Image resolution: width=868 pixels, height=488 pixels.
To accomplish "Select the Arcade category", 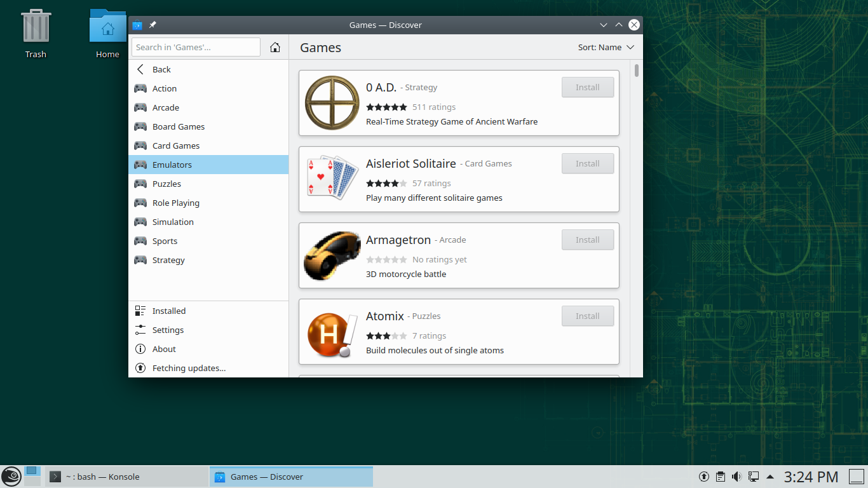I will tap(208, 107).
